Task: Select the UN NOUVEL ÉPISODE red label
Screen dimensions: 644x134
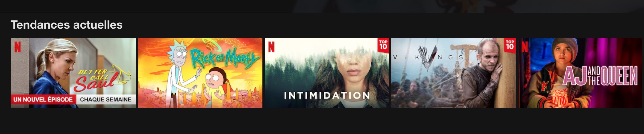Action: (x=43, y=100)
